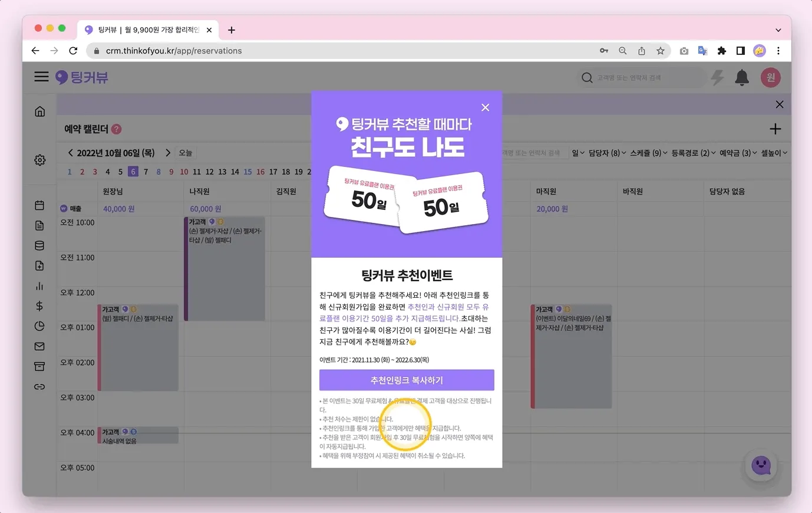This screenshot has width=812, height=513.
Task: Click the 원장님 column header
Action: [113, 192]
